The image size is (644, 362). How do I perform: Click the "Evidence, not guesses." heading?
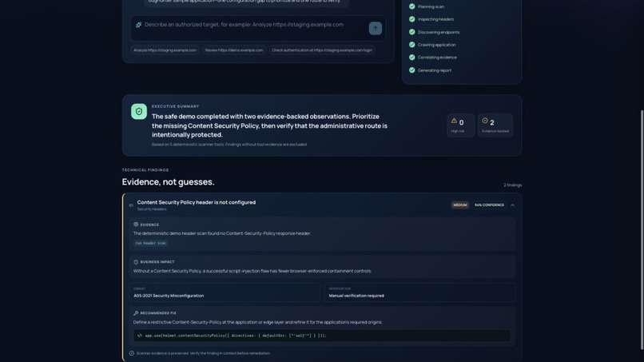168,182
